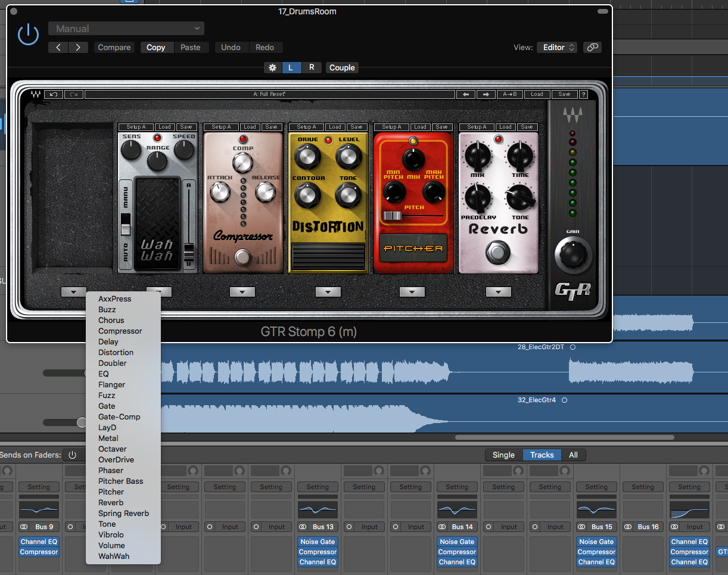The height and width of the screenshot is (575, 728).
Task: Go to previous preset arrow in header
Action: tap(58, 48)
